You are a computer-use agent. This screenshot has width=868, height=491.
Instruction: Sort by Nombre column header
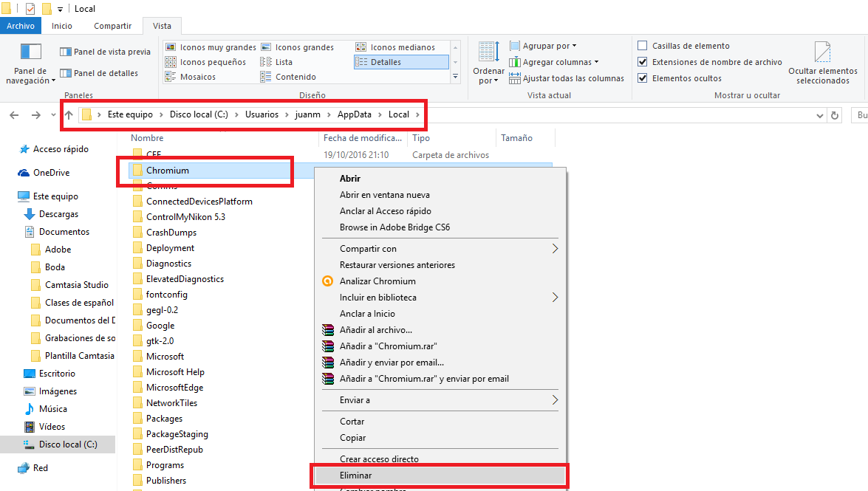(x=147, y=138)
